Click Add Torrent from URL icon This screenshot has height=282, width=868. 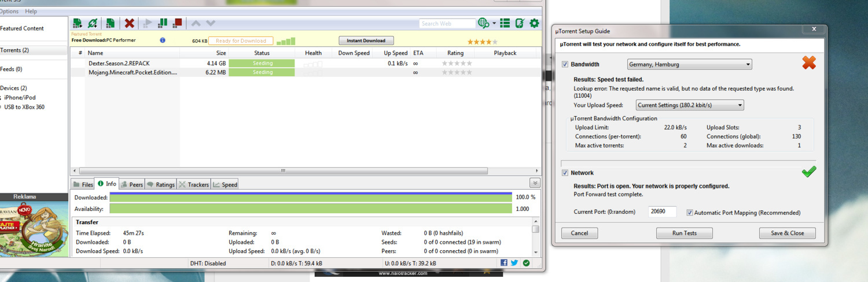click(x=93, y=23)
